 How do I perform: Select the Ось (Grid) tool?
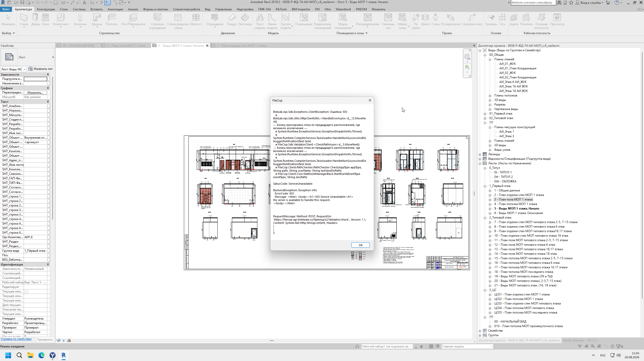coord(502,20)
